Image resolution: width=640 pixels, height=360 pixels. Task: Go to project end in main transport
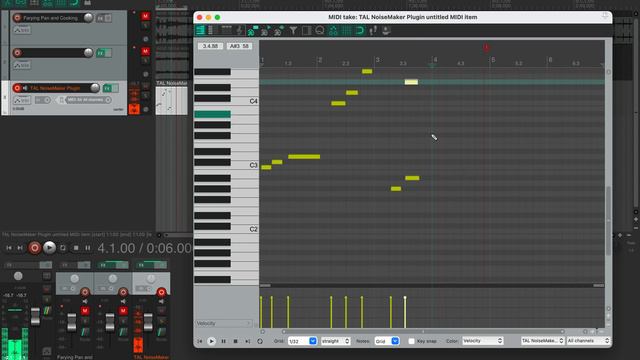click(20, 248)
